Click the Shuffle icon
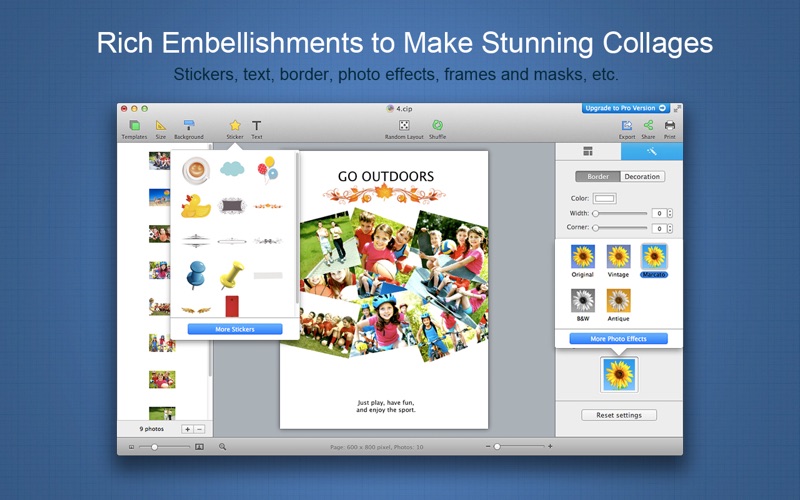The height and width of the screenshot is (500, 800). [437, 125]
